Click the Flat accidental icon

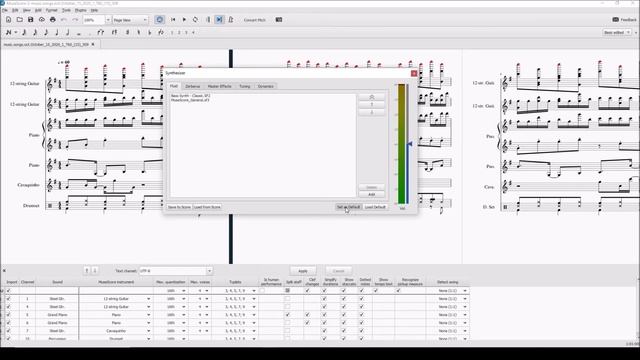pyautogui.click(x=149, y=32)
